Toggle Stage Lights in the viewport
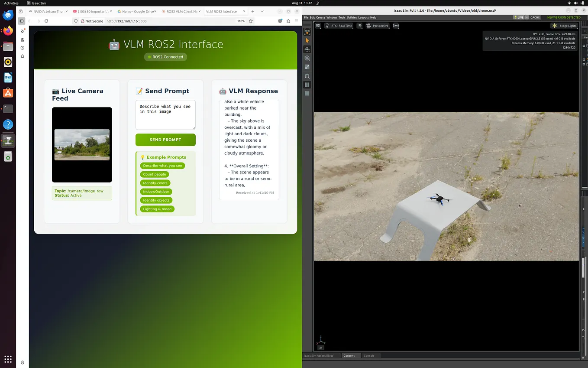This screenshot has height=368, width=588. click(x=564, y=26)
